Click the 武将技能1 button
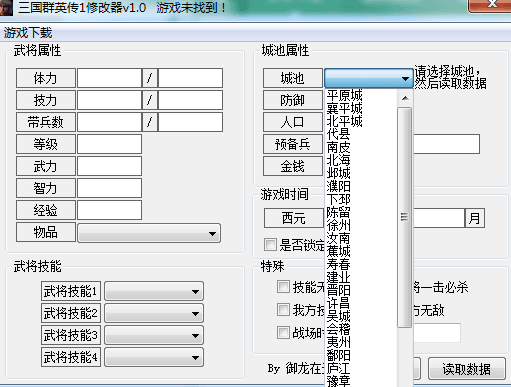This screenshot has width=511, height=387. (71, 291)
